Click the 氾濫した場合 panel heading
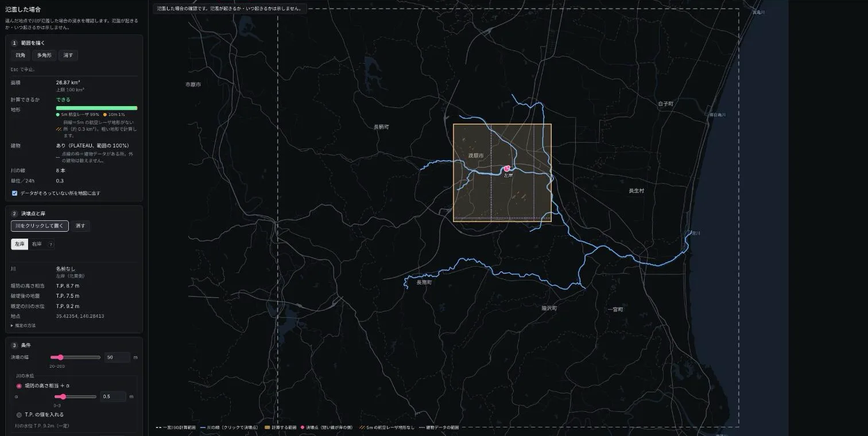Screen dimensions: 868x436 [23, 10]
